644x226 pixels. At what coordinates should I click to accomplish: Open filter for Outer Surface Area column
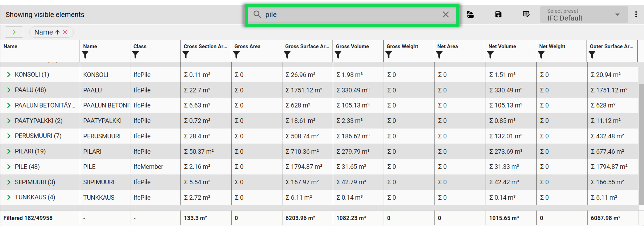click(x=592, y=55)
